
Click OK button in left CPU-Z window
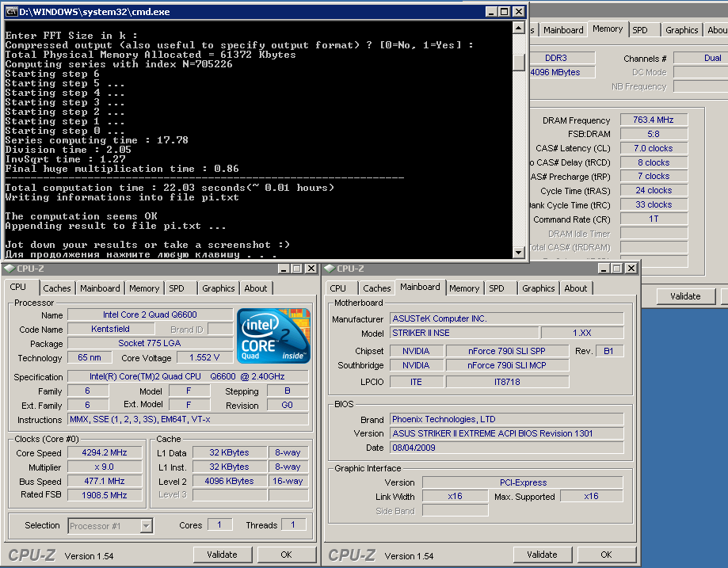[286, 555]
